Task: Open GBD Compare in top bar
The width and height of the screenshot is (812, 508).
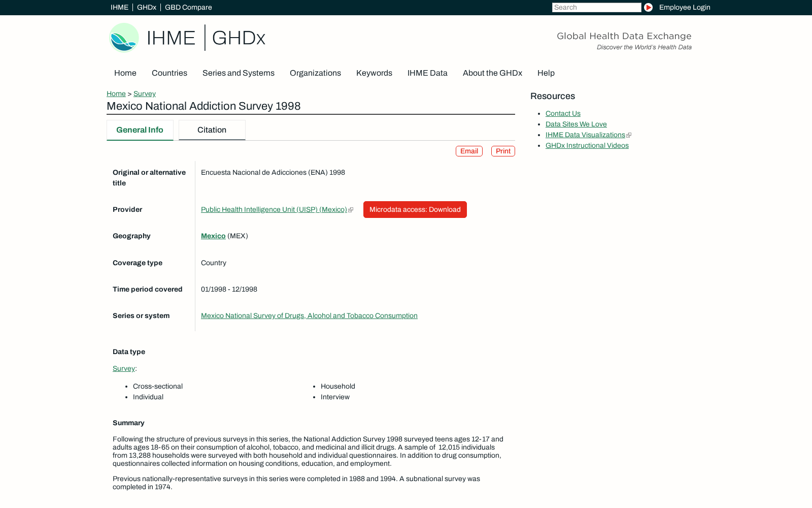Action: pos(188,8)
